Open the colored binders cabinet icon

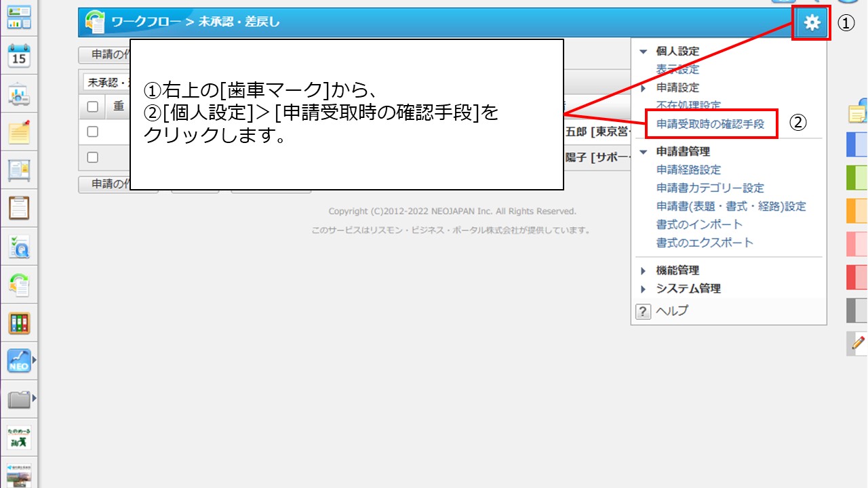point(19,323)
